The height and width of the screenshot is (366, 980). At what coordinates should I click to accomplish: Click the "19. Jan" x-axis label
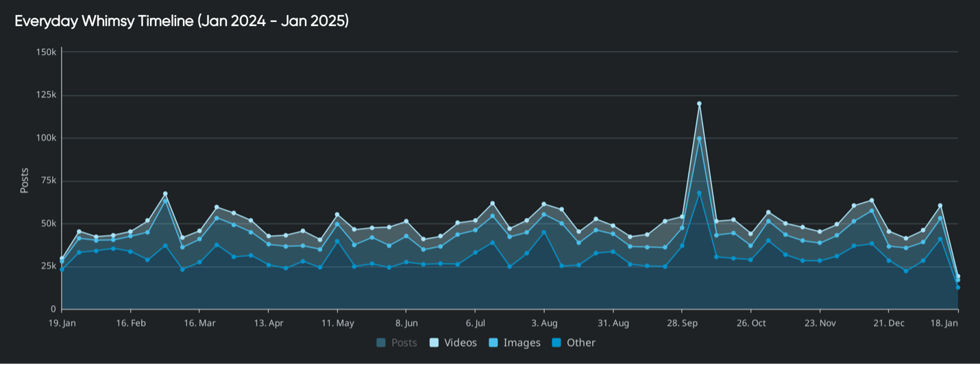coord(62,323)
